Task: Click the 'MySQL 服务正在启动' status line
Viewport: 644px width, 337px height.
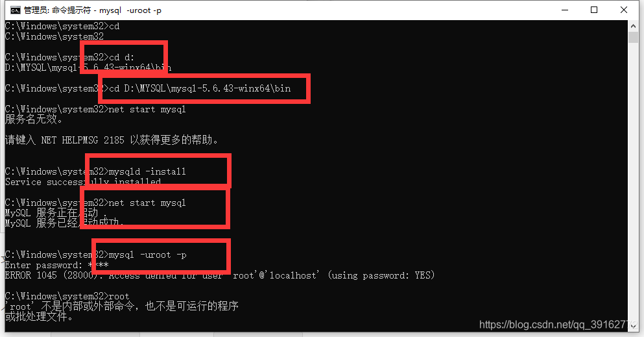Action: click(56, 213)
